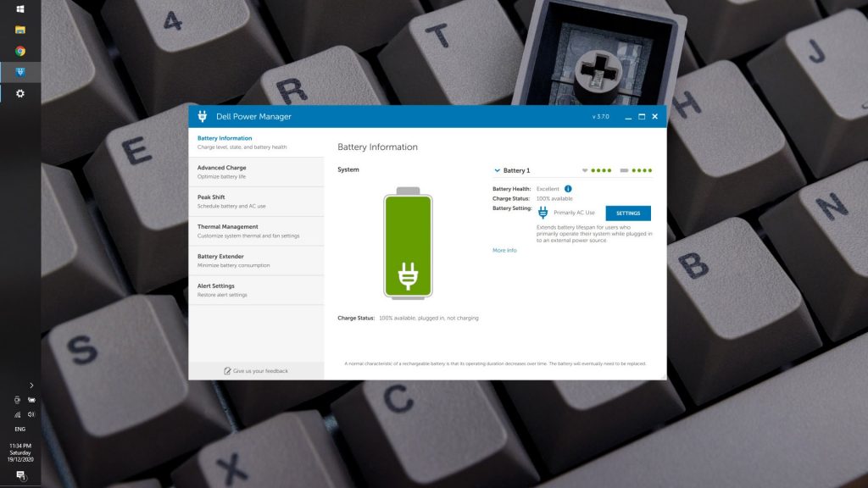Show hidden tray icons chevron
This screenshot has height=488, width=868.
click(31, 385)
